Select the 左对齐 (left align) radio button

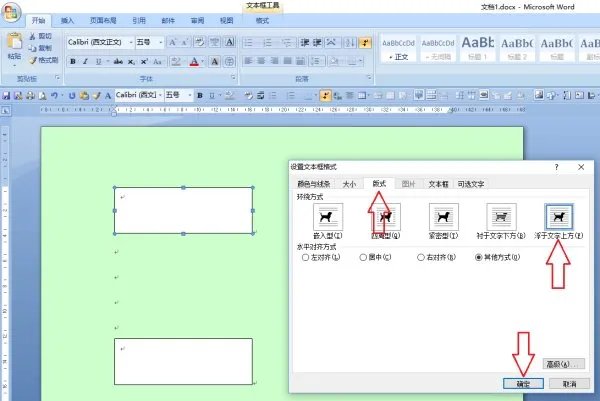[x=305, y=258]
